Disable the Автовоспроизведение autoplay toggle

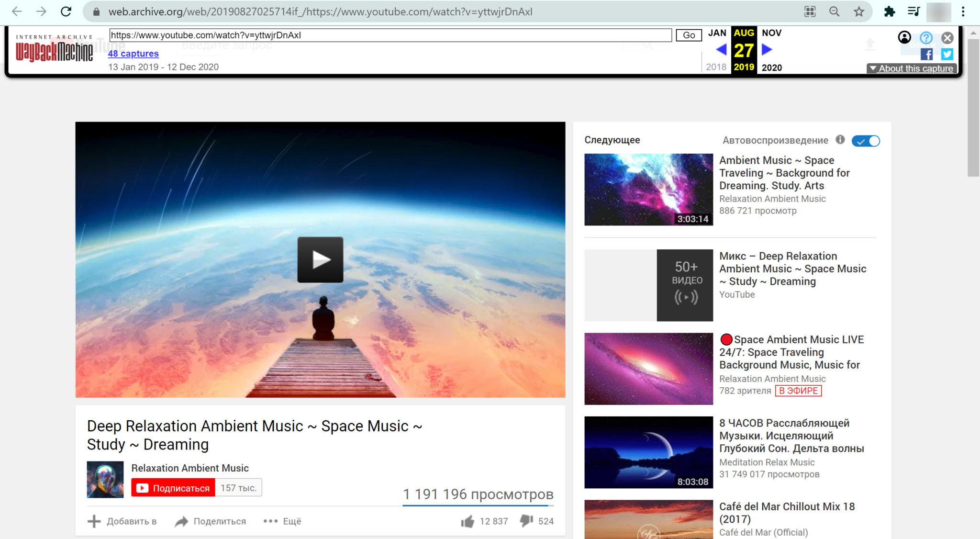click(x=865, y=141)
